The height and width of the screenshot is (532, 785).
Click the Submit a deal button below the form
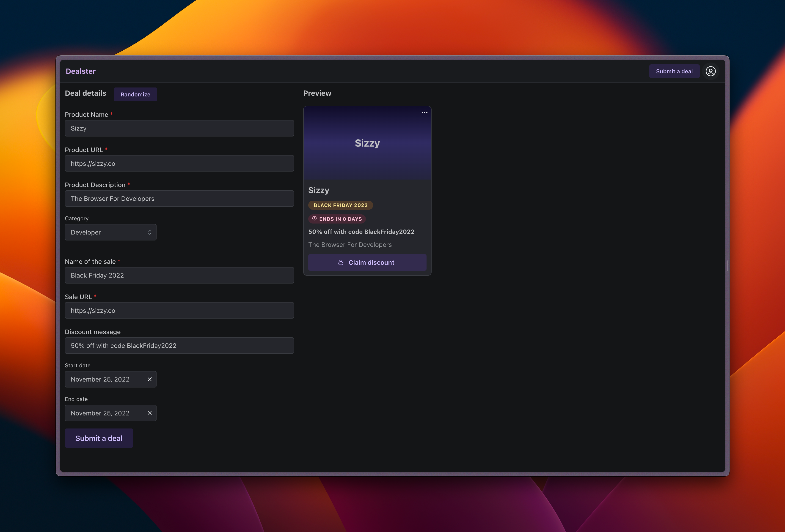pos(99,438)
